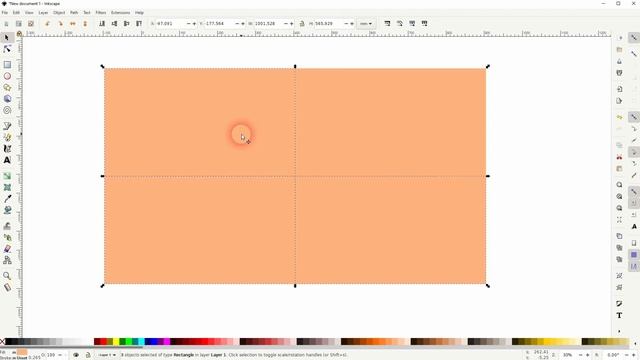Toggle width/height ratio lock
Image resolution: width=640 pixels, height=360 pixels.
click(302, 24)
